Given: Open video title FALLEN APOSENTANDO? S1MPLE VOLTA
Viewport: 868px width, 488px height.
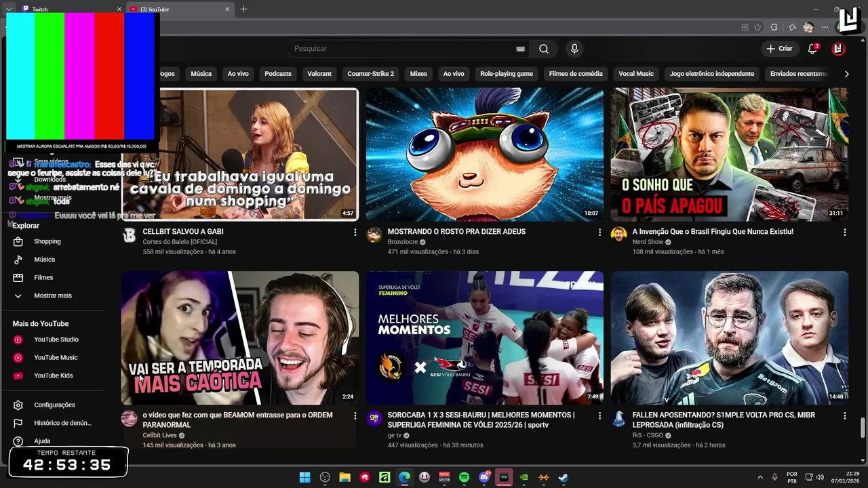Looking at the screenshot, I should click(x=724, y=420).
